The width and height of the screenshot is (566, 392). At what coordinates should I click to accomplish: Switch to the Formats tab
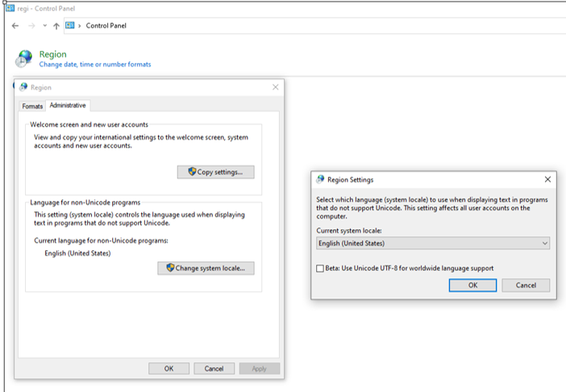pyautogui.click(x=32, y=106)
